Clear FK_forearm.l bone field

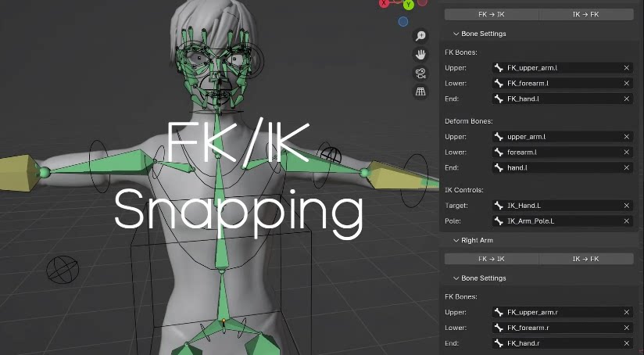coord(626,84)
